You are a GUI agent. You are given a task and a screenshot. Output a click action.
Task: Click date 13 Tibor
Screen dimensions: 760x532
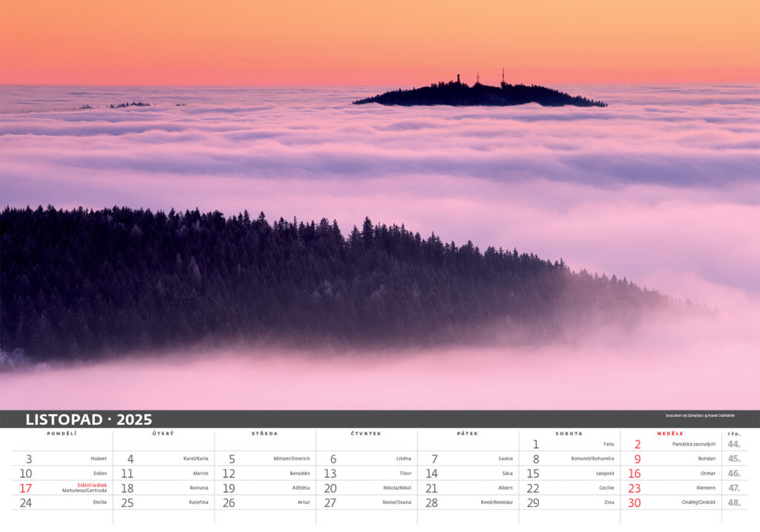point(330,473)
